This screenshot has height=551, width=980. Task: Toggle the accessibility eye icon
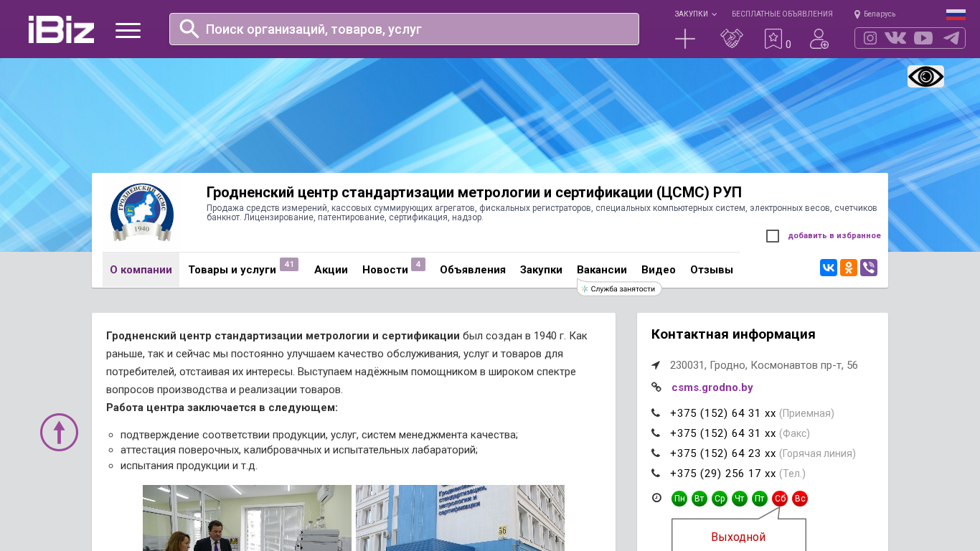point(925,76)
